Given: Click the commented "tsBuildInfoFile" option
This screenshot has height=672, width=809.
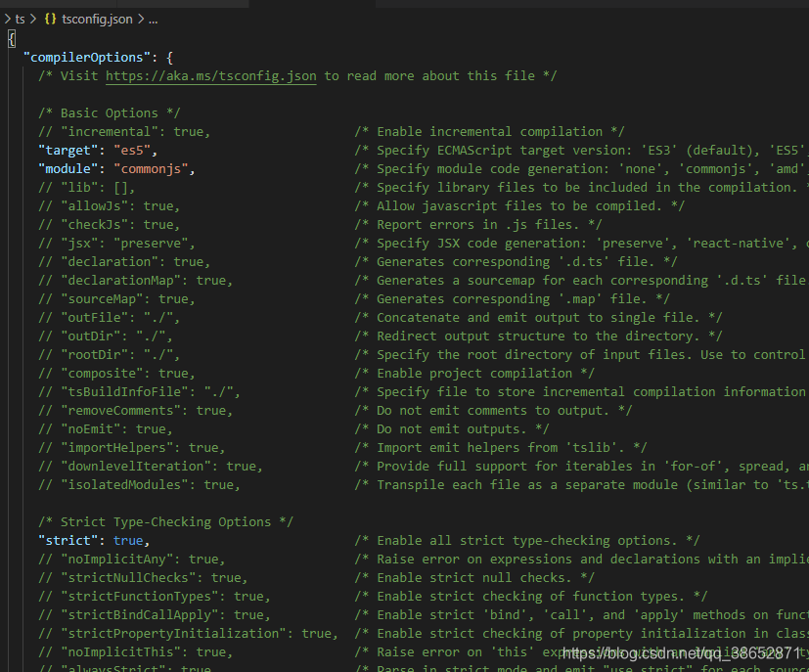Looking at the screenshot, I should click(139, 391).
